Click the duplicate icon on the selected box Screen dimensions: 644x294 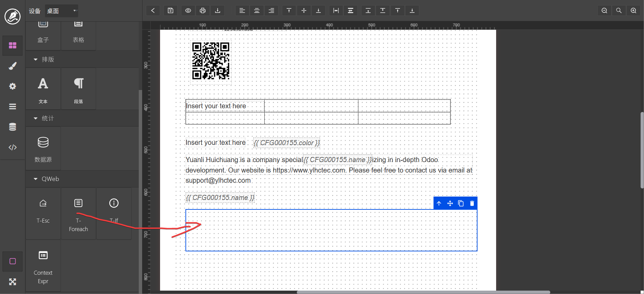click(x=461, y=203)
